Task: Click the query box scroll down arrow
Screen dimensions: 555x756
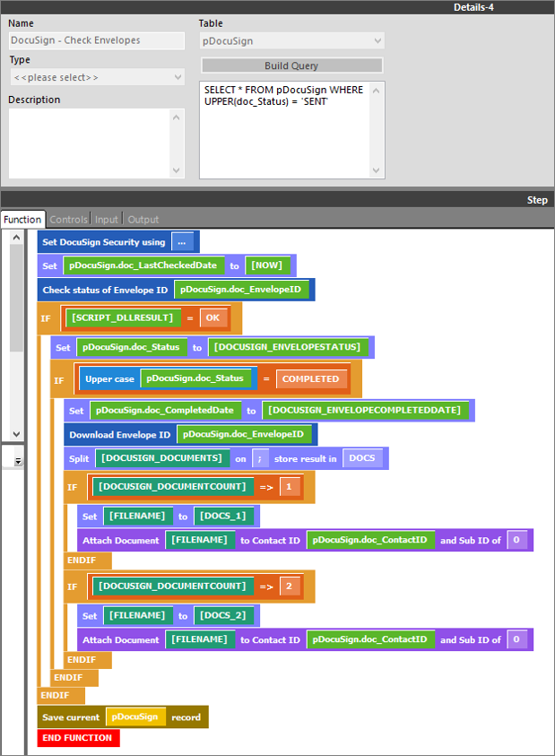Action: pos(376,170)
